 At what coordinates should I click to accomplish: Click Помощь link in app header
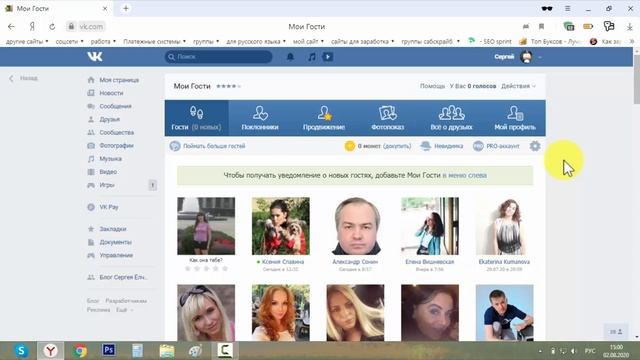click(432, 86)
